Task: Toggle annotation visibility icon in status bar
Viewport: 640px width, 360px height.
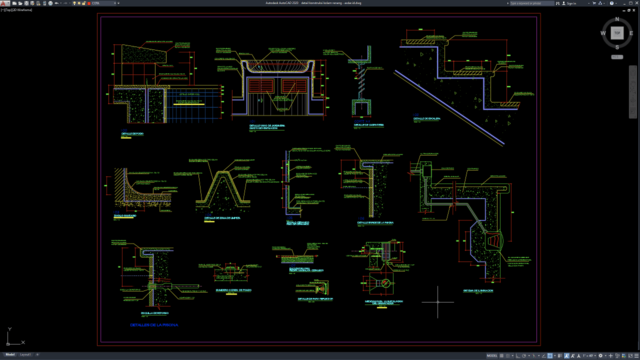Action: (567, 356)
